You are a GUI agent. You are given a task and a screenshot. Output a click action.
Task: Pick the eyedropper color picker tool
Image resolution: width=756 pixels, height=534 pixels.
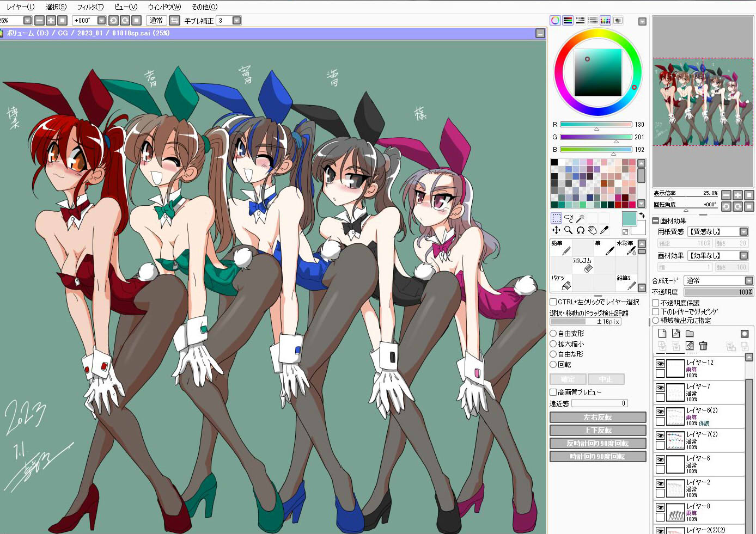604,230
